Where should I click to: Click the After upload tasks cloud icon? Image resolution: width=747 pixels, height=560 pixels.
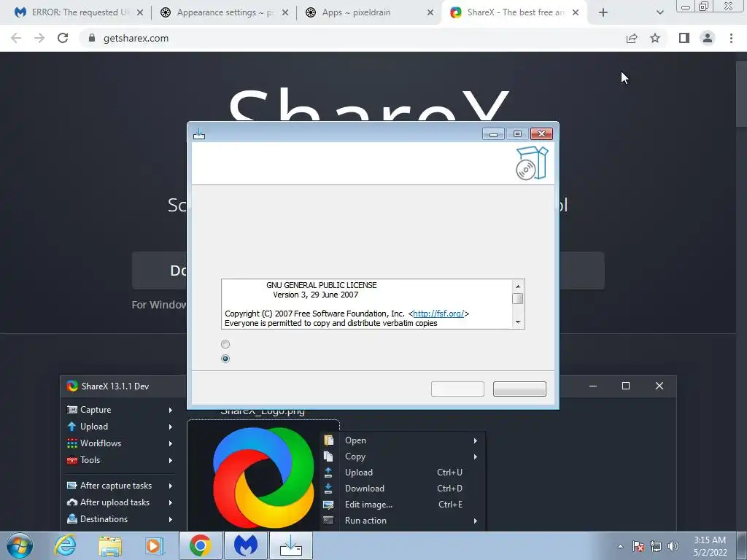tap(72, 502)
